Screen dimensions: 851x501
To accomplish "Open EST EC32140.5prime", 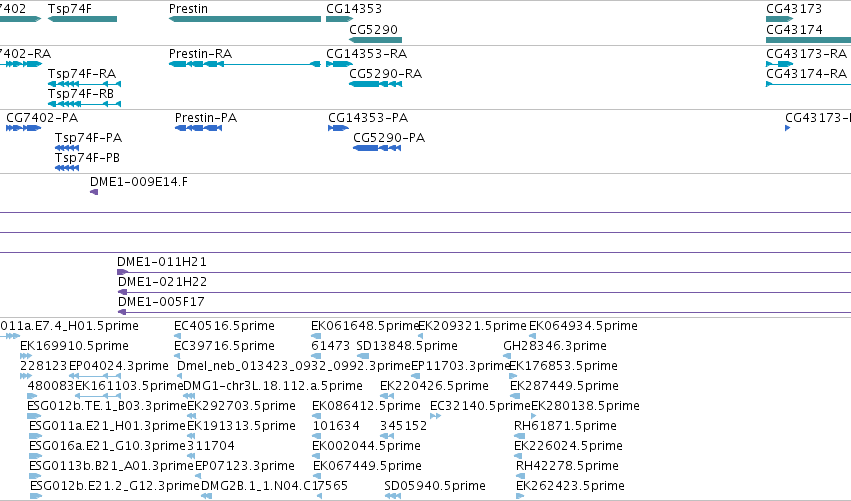I will [x=480, y=406].
